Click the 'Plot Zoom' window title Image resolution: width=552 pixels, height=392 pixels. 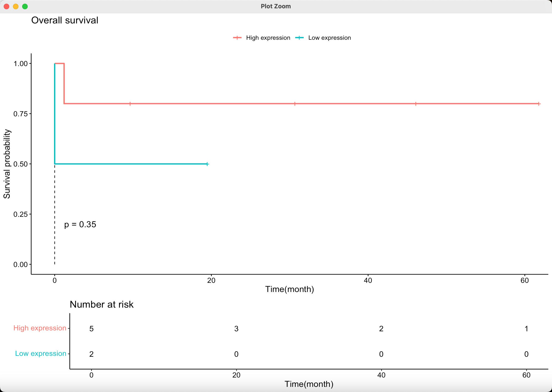276,6
